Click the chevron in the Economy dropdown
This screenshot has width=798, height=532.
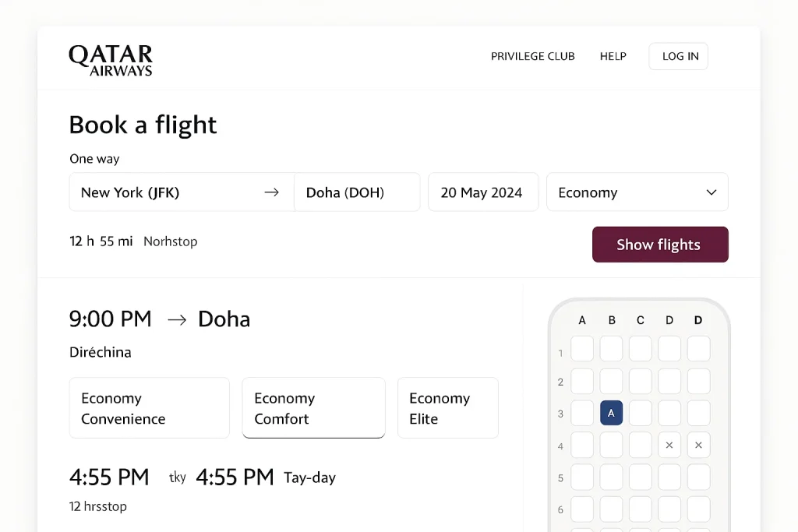coord(711,192)
